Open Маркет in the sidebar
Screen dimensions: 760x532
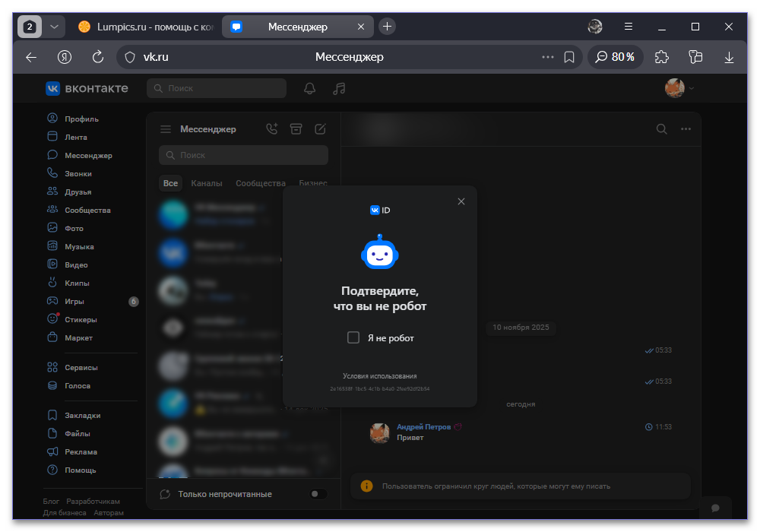click(x=70, y=337)
